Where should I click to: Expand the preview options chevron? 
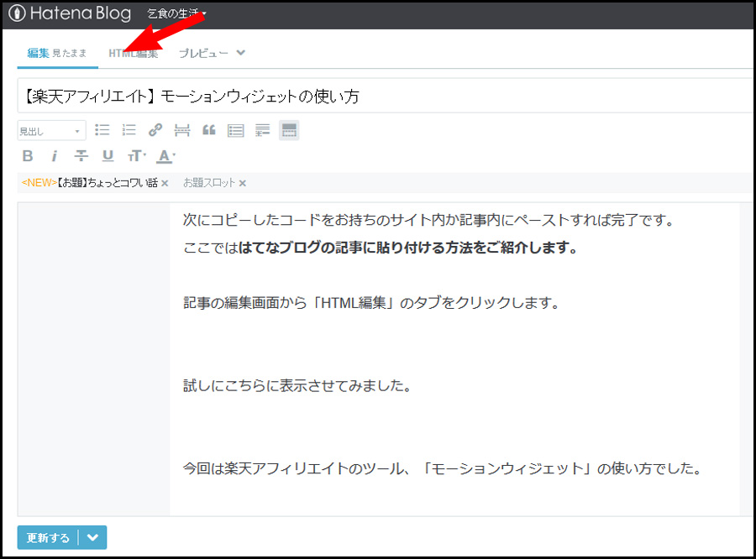coord(240,53)
